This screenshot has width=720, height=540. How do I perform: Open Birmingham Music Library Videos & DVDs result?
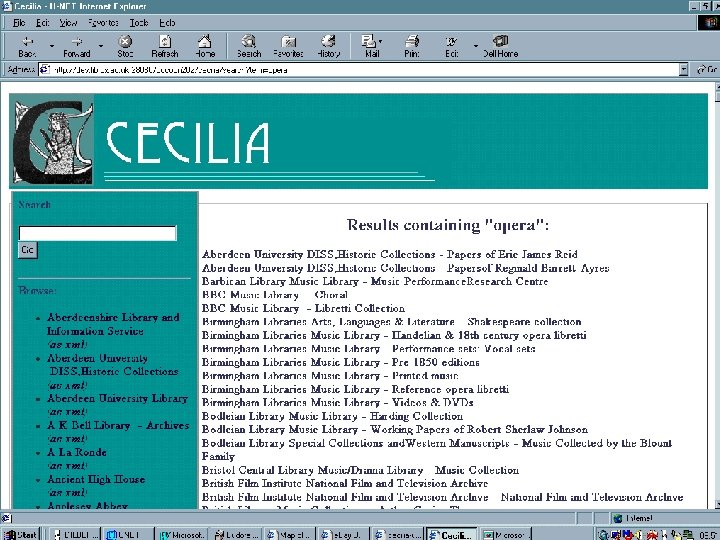click(x=338, y=403)
